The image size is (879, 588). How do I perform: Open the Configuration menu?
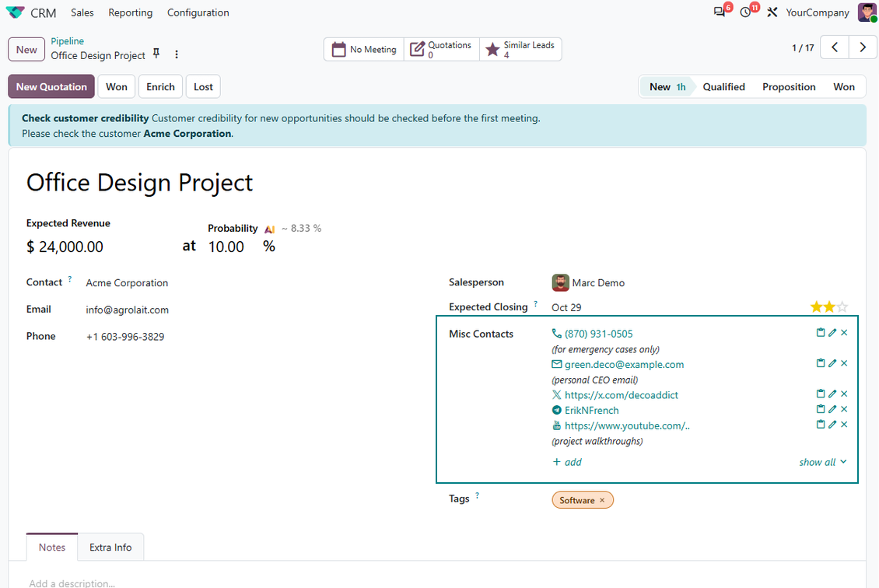(x=198, y=12)
